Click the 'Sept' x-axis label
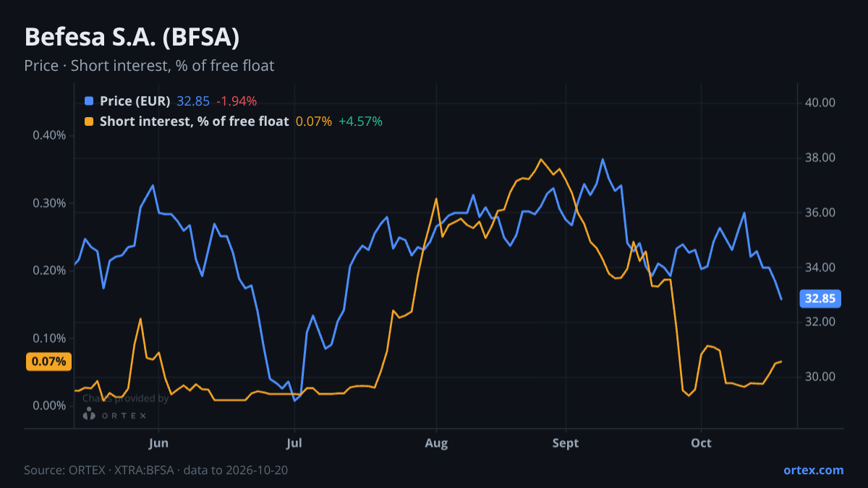The height and width of the screenshot is (488, 868). pyautogui.click(x=566, y=443)
